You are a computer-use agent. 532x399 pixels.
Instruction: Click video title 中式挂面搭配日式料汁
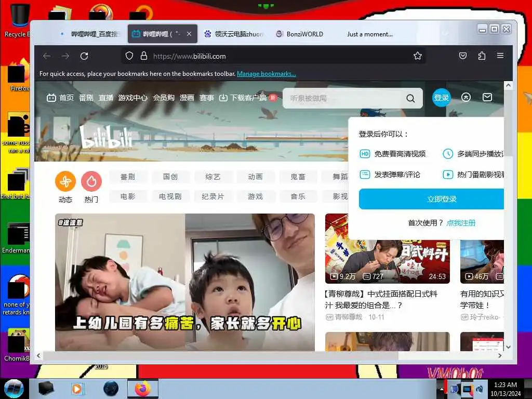(381, 300)
